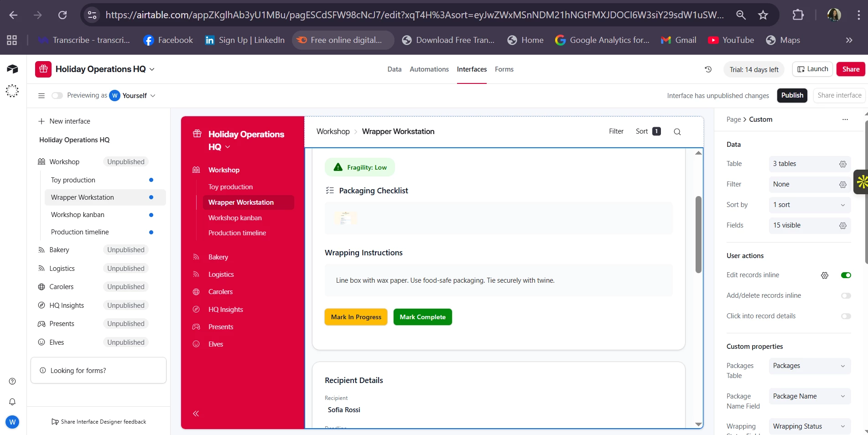Enable Click into record details toggle
The image size is (868, 435).
tap(846, 316)
